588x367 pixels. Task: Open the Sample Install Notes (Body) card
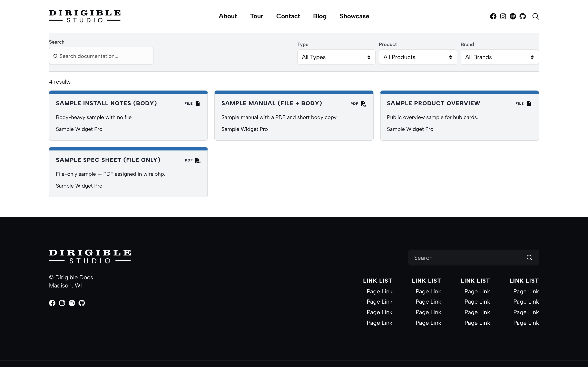(x=128, y=116)
